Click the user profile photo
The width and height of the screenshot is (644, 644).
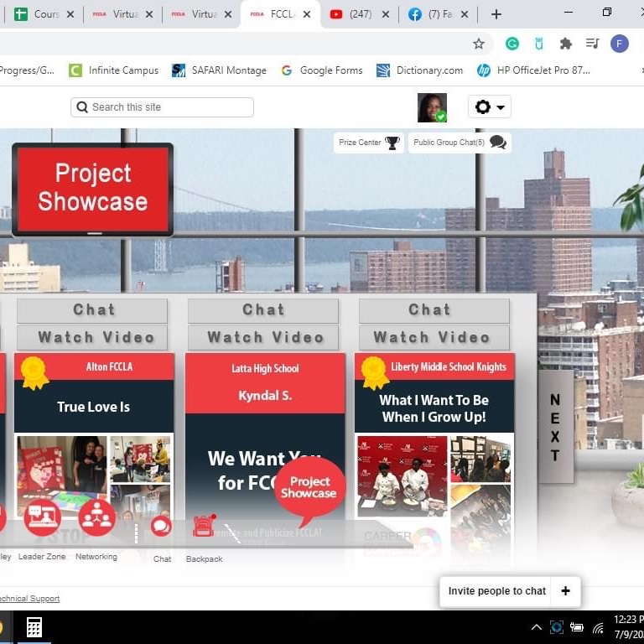point(432,107)
